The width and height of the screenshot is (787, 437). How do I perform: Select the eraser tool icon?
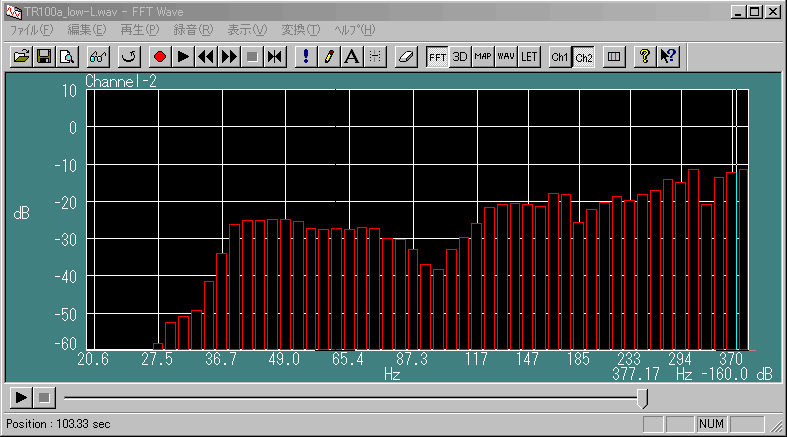coord(405,57)
